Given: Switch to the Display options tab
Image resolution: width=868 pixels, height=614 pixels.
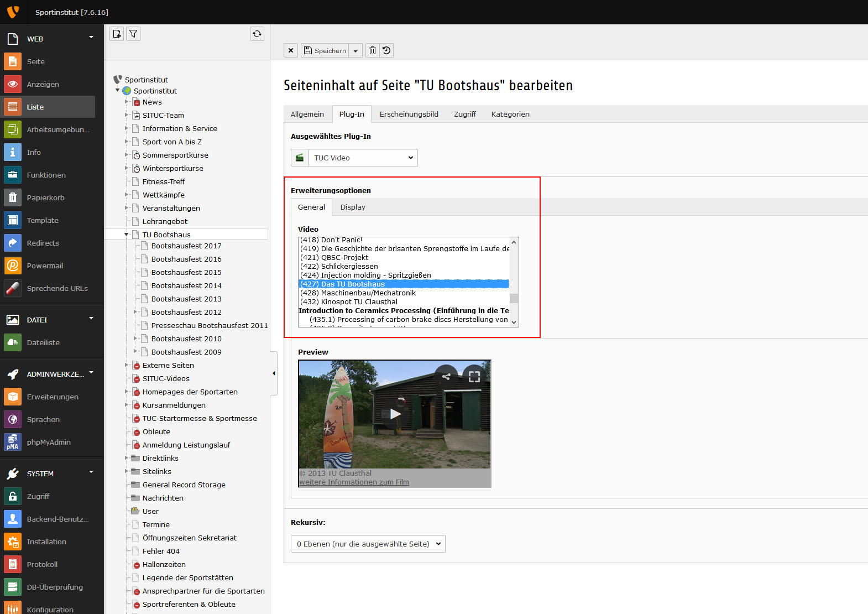Looking at the screenshot, I should [x=353, y=207].
